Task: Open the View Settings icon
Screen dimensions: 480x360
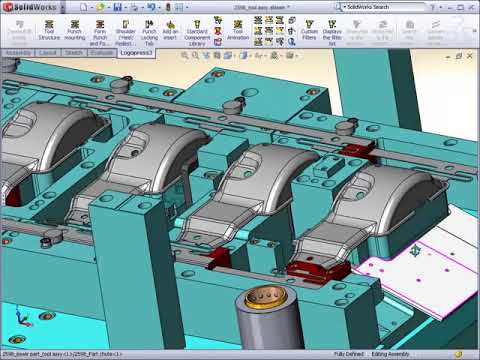Action: pyautogui.click(x=289, y=56)
